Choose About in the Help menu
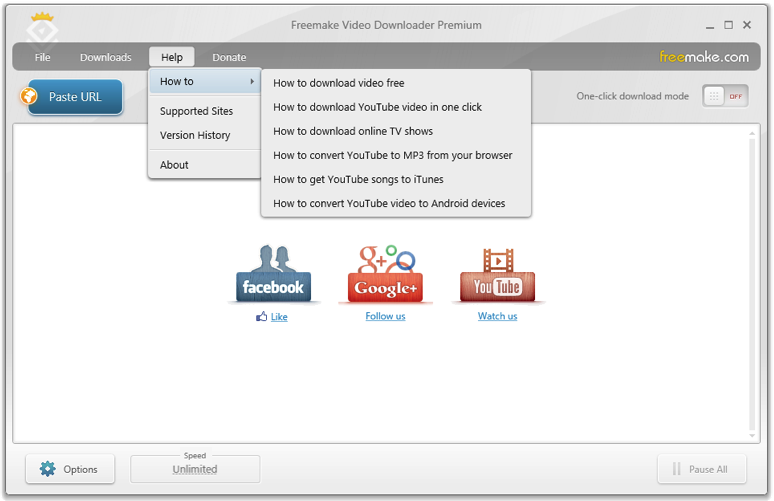The height and width of the screenshot is (501, 774). (205, 165)
